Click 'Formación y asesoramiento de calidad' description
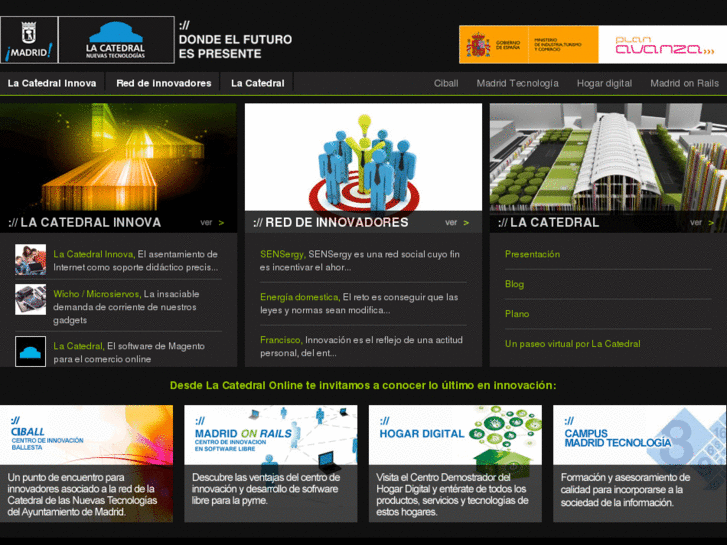 coord(625,490)
